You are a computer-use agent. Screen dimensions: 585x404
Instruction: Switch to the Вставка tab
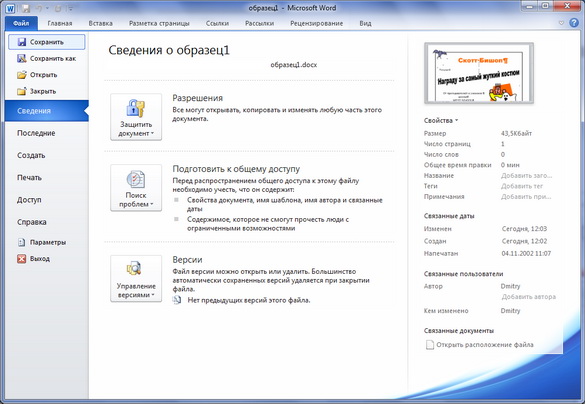coord(100,23)
